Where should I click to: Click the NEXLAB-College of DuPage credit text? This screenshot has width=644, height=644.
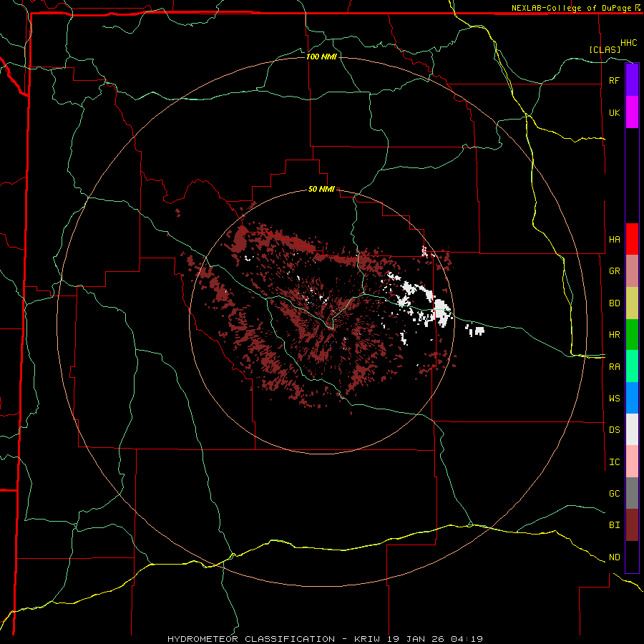[x=571, y=8]
